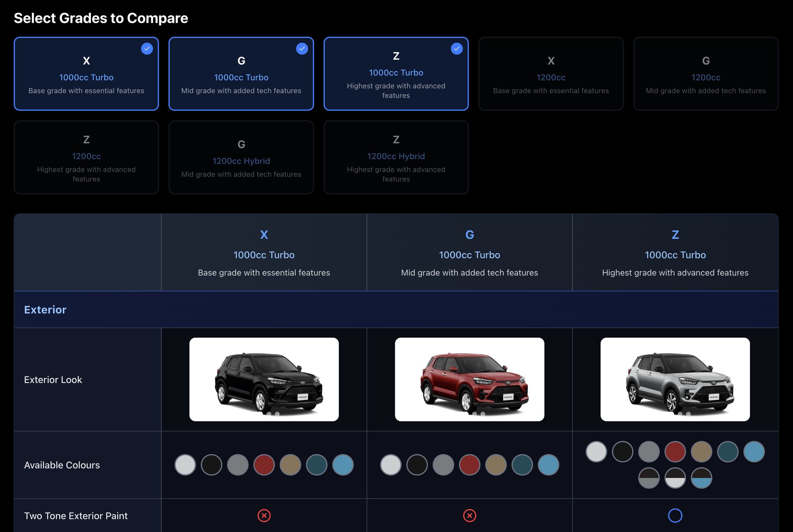This screenshot has width=793, height=532.
Task: Select the X 1200cc grade card
Action: click(551, 74)
